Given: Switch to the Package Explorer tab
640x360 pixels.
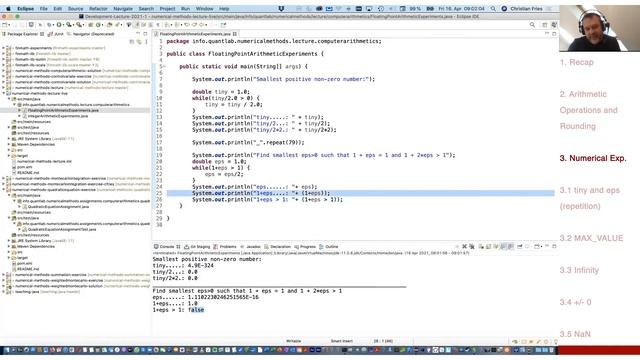Looking at the screenshot, I should tap(22, 34).
